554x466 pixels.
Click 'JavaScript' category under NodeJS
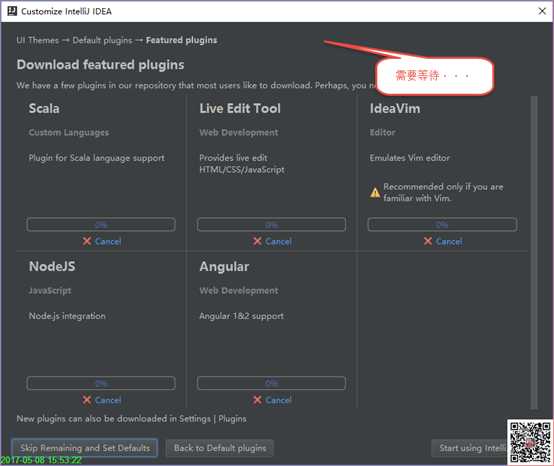[x=50, y=291]
